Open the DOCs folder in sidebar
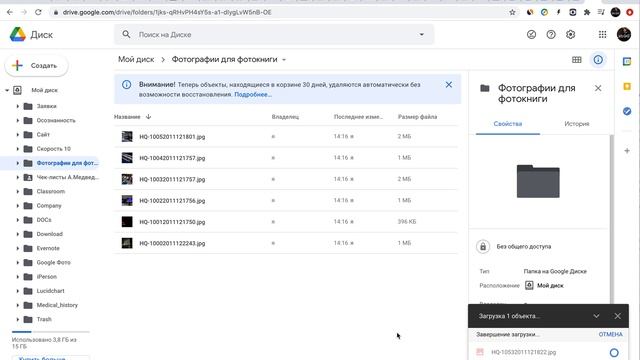Image resolution: width=640 pixels, height=360 pixels. [44, 220]
